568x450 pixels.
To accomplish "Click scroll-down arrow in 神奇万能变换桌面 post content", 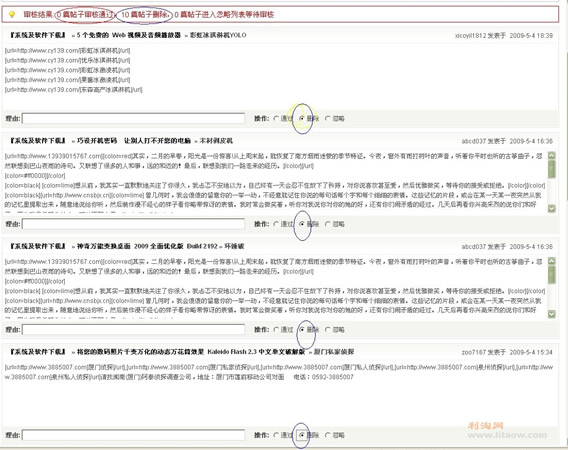I will [x=551, y=314].
